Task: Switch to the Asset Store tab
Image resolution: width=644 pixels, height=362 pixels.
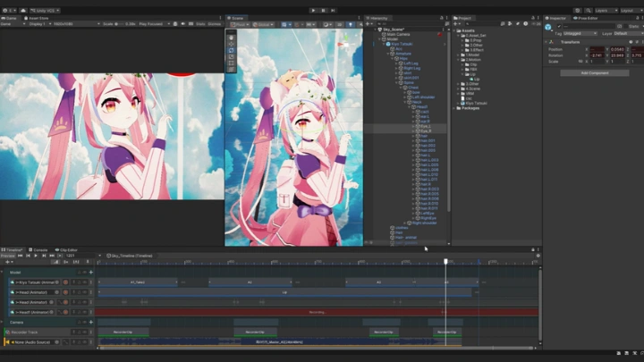Action: coord(36,18)
